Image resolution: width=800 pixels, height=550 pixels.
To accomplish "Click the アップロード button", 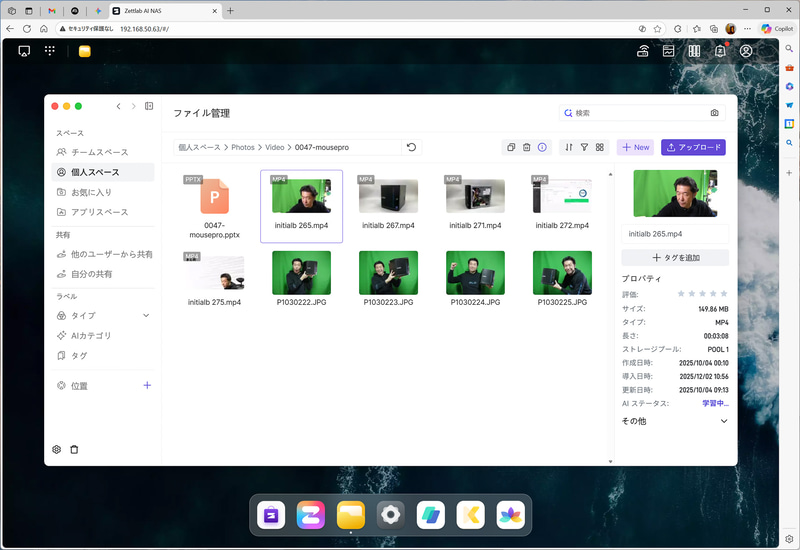I will click(693, 147).
